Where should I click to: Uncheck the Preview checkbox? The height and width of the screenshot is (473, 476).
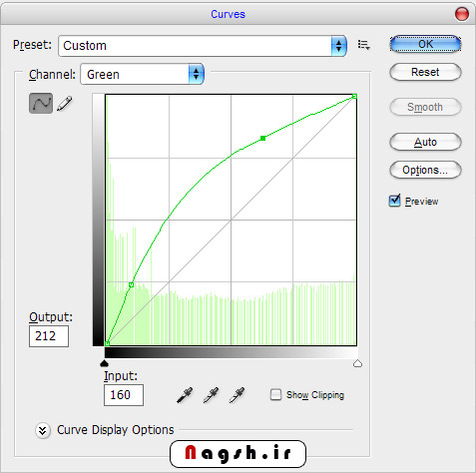[x=395, y=201]
